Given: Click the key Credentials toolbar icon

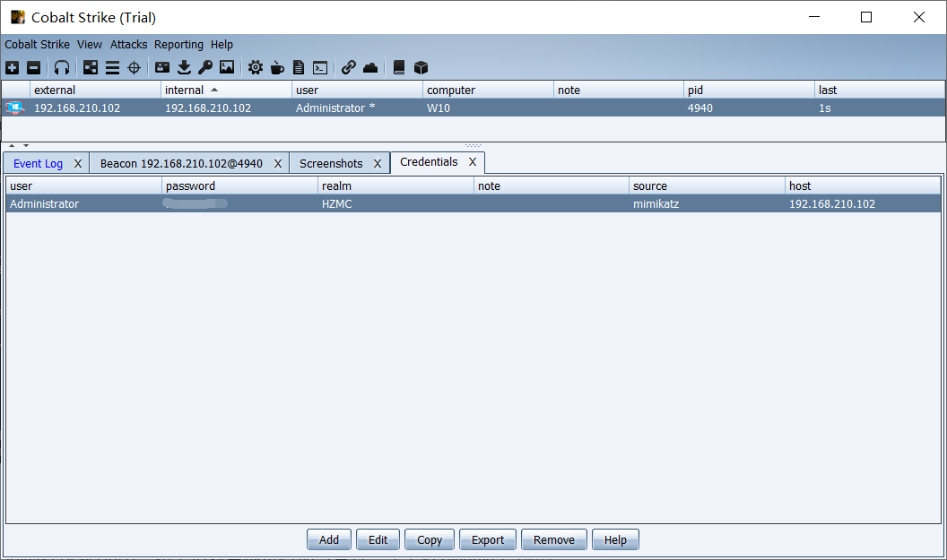Looking at the screenshot, I should coord(205,67).
